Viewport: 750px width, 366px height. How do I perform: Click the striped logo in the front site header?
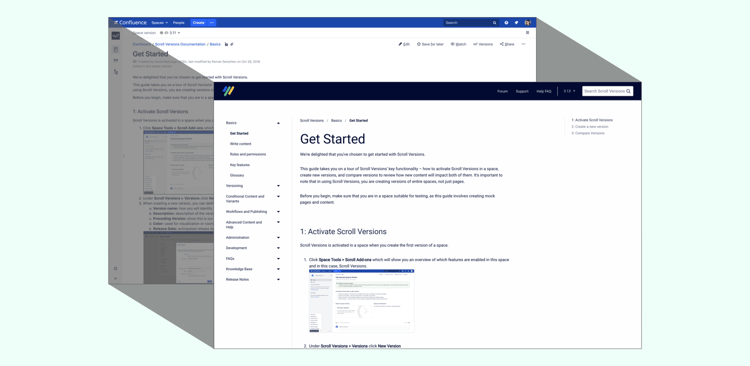click(x=229, y=91)
